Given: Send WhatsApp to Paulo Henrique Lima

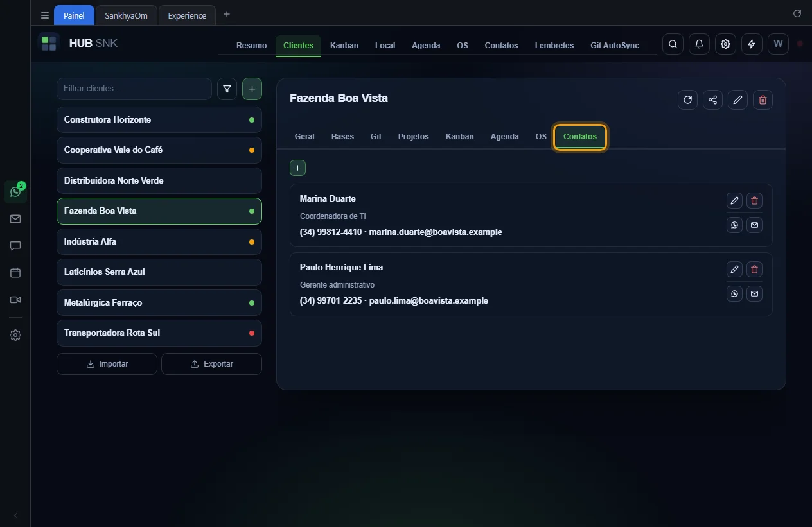Looking at the screenshot, I should pyautogui.click(x=734, y=293).
